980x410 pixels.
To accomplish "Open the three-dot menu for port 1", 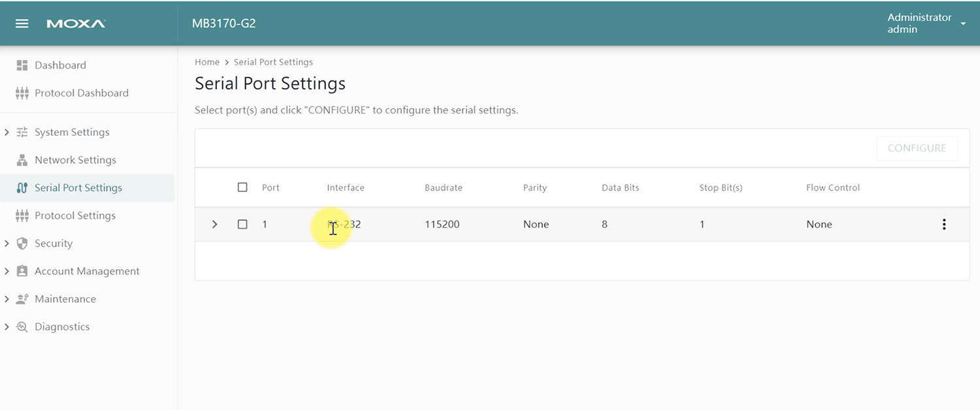I will coord(943,225).
